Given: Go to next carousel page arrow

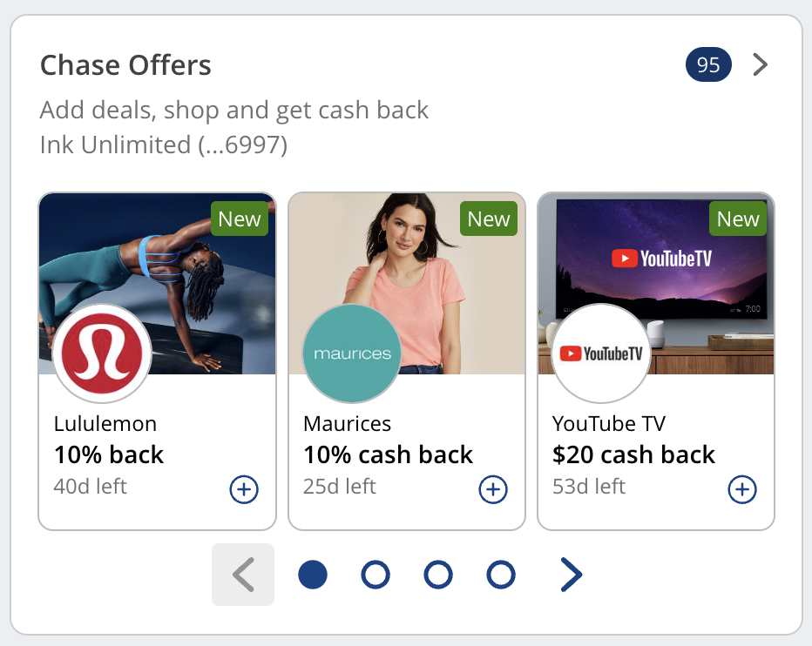Looking at the screenshot, I should coord(572,575).
